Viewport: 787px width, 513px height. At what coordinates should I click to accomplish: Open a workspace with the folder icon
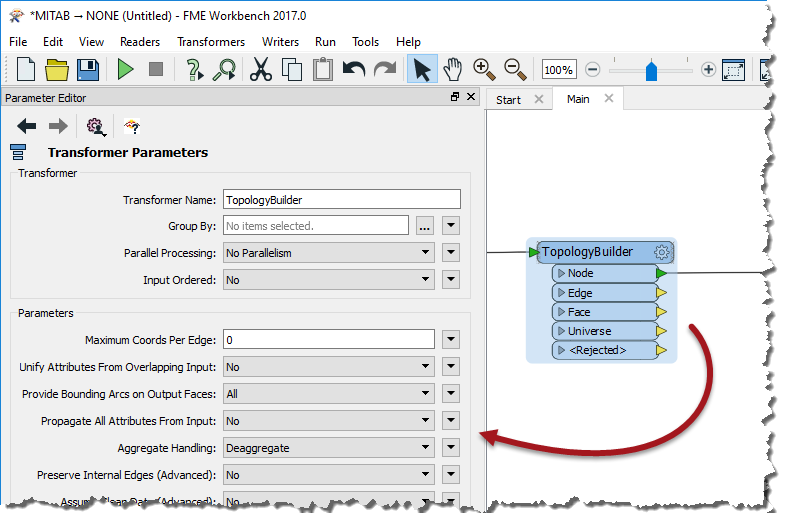[56, 69]
